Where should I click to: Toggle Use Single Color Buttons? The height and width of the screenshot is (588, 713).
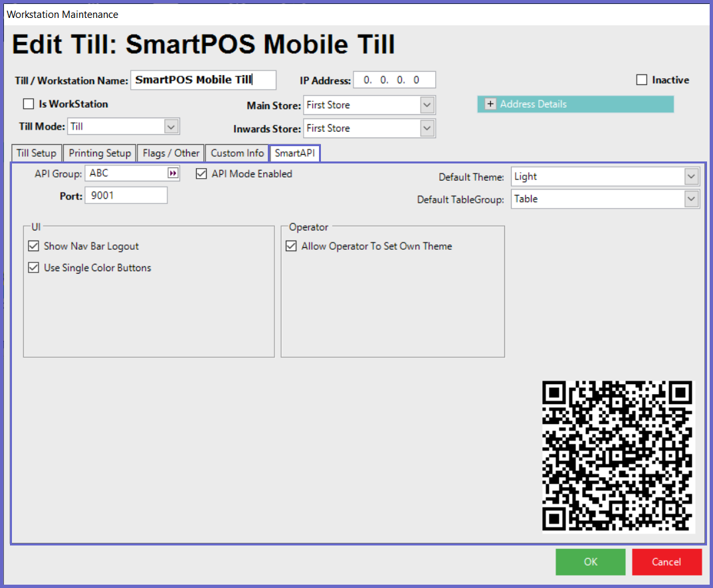34,267
